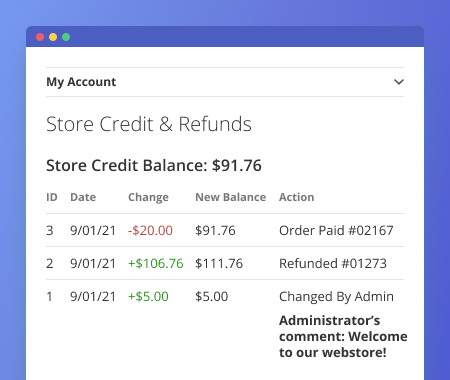The height and width of the screenshot is (380, 450).
Task: Click the New Balance column header
Action: 231,197
